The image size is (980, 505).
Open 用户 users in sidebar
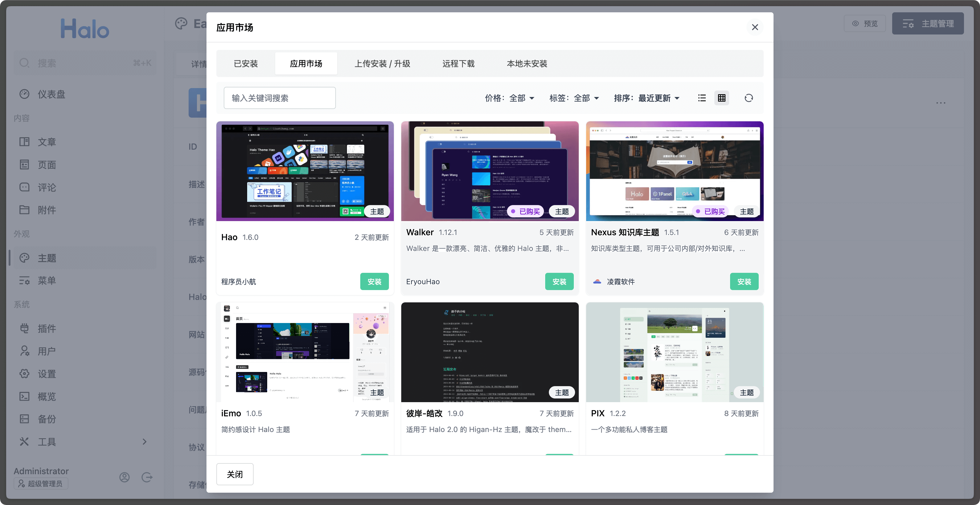[85, 351]
